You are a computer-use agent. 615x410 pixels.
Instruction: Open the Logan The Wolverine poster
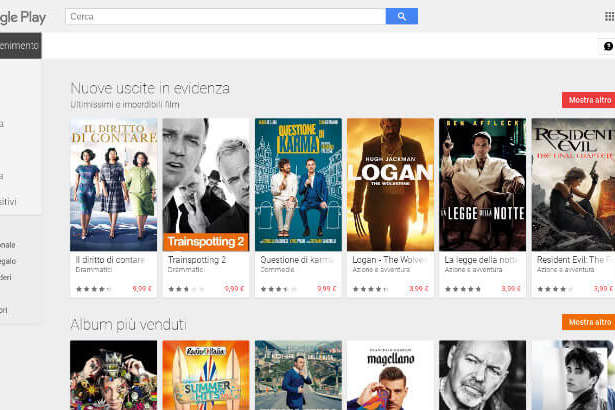click(391, 184)
